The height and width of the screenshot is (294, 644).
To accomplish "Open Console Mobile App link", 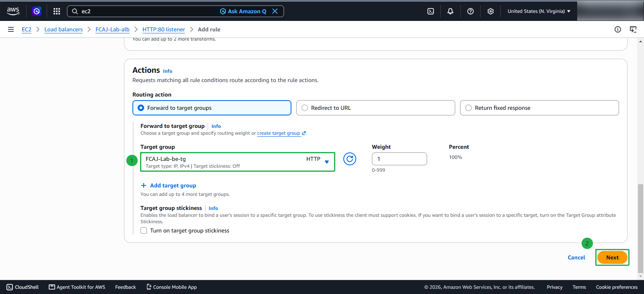I will (171, 287).
